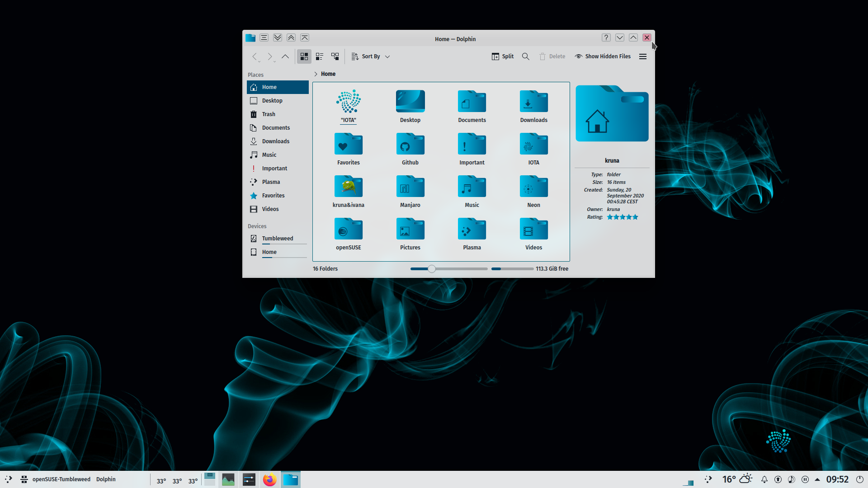Click the Delete button
Screen dimensions: 868x488
pyautogui.click(x=552, y=56)
